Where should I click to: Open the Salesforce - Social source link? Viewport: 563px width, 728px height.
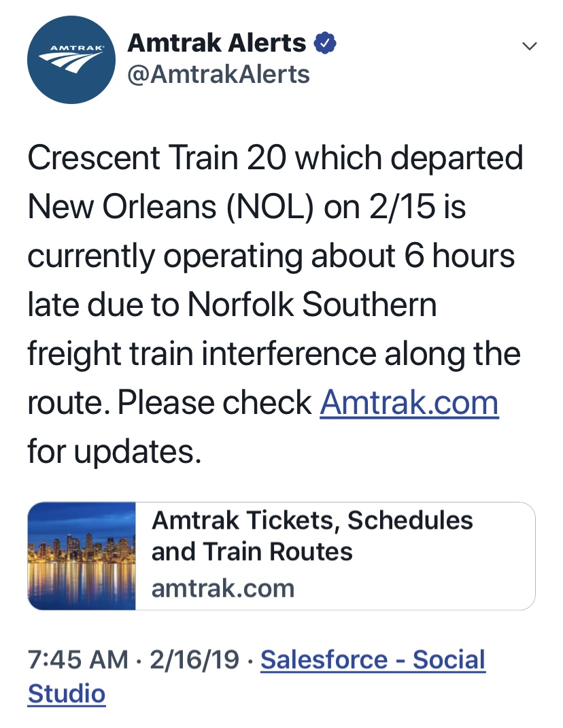pos(373,660)
